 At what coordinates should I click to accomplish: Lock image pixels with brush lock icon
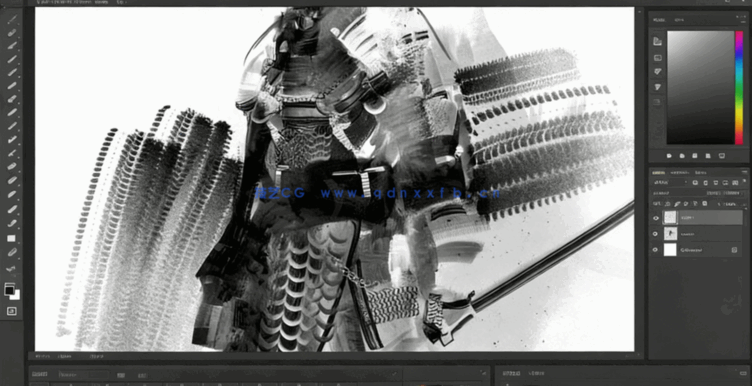[x=677, y=204]
